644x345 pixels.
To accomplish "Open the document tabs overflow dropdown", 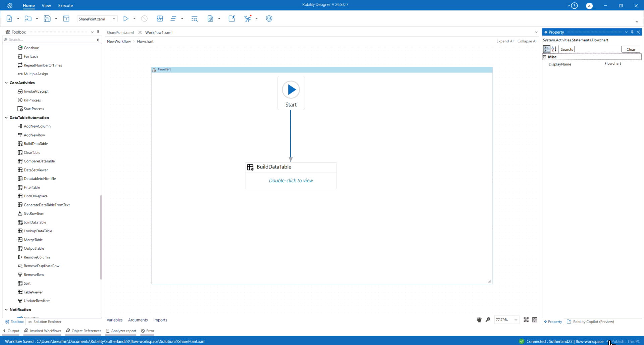I will (x=536, y=33).
